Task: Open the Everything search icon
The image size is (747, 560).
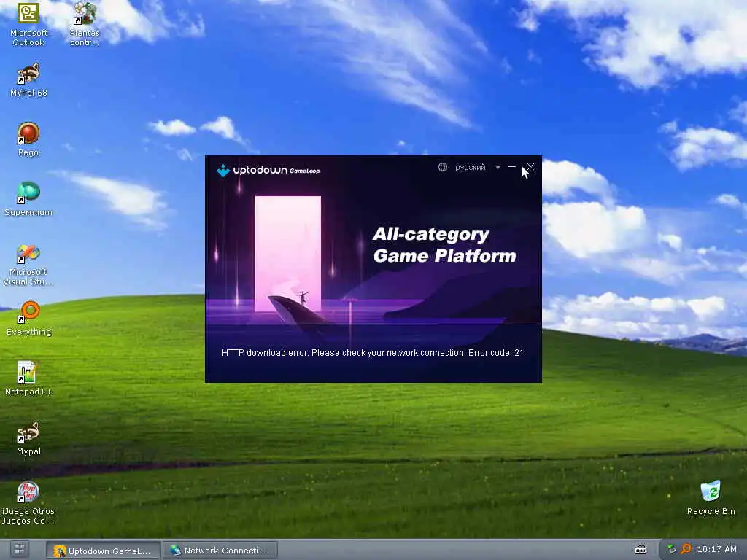Action: tap(28, 319)
